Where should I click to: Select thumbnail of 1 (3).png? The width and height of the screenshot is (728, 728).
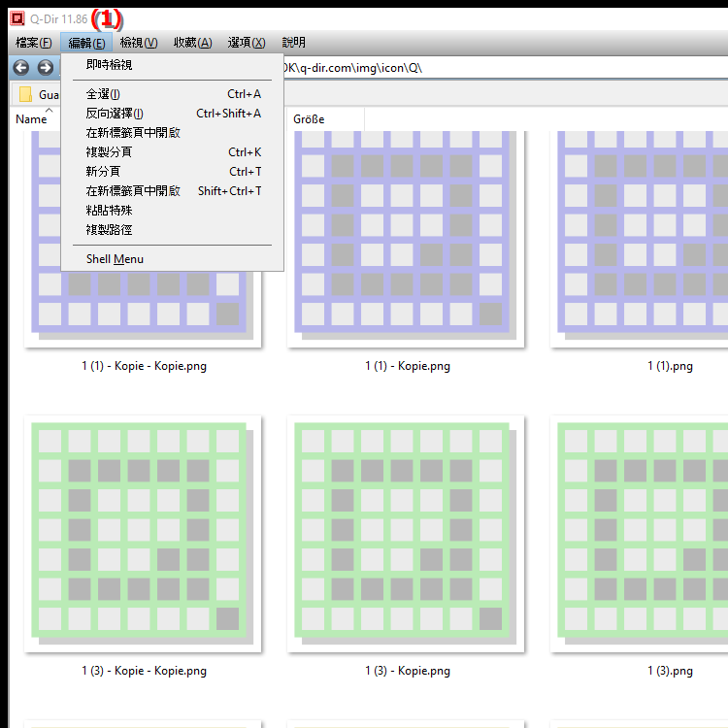point(640,534)
